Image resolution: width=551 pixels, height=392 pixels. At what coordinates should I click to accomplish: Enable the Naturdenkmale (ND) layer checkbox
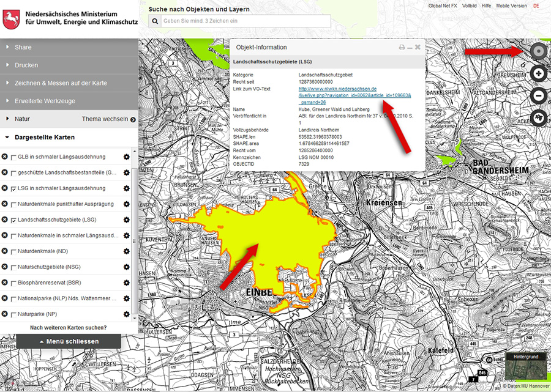coord(13,252)
